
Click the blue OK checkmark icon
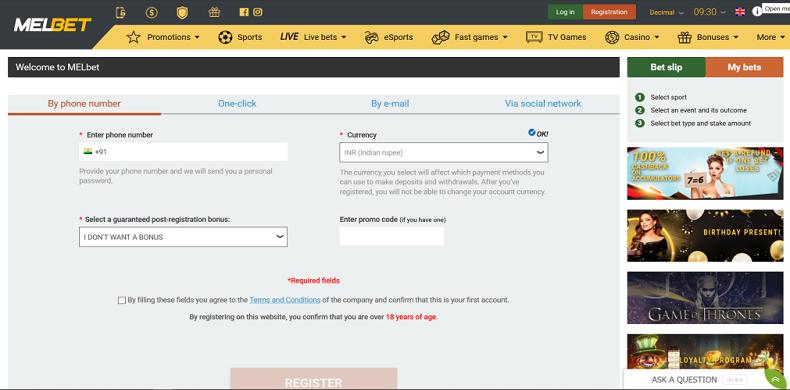coord(532,133)
